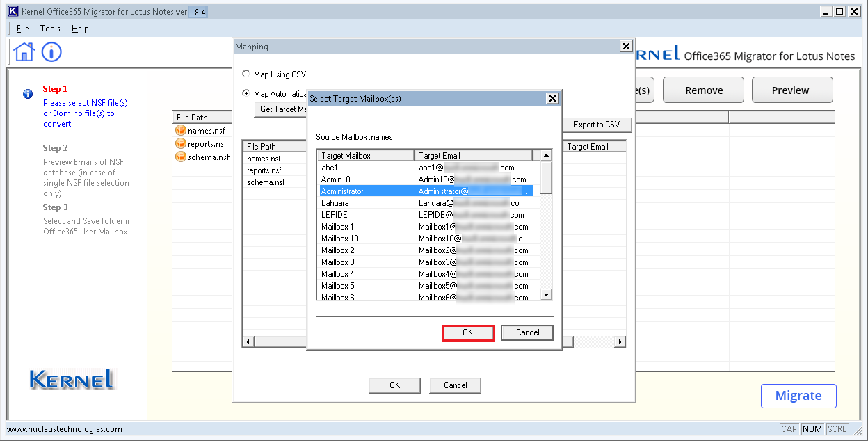Viewport: 868px width, 441px height.
Task: Select the Map Using CSV radio button
Action: tap(246, 74)
